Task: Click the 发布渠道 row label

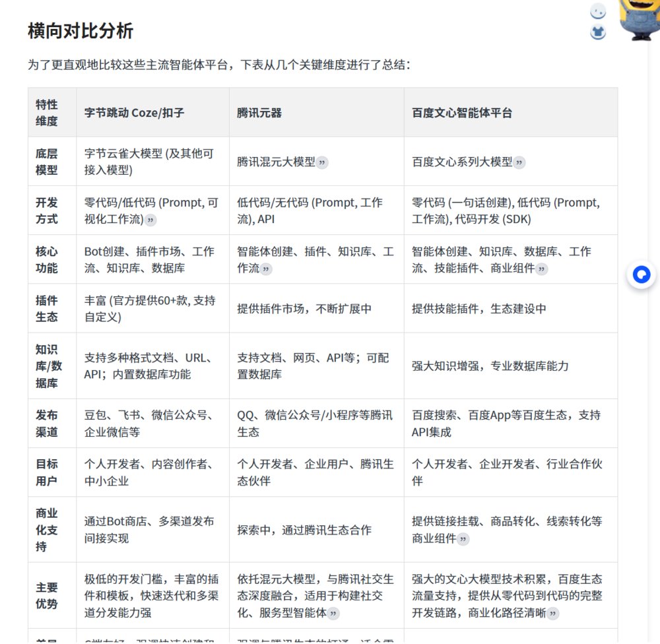Action: click(x=47, y=423)
